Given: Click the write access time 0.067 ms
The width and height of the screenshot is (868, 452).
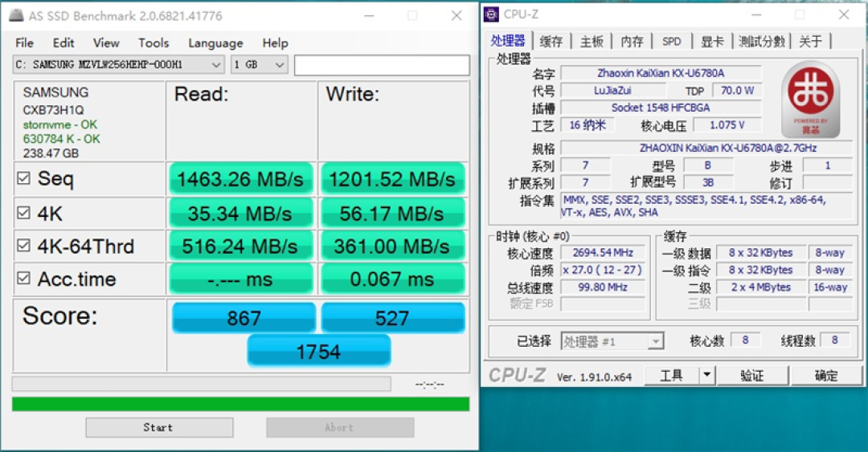Looking at the screenshot, I should coord(392,279).
